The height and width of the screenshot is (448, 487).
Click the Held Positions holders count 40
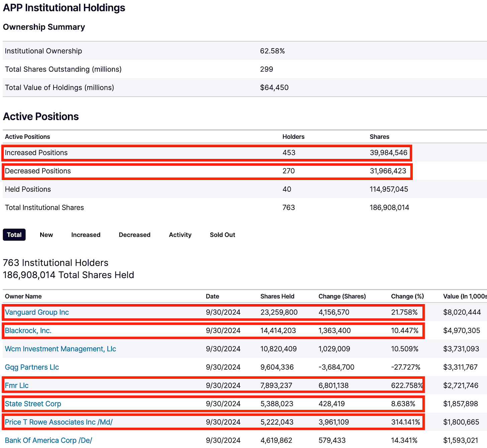(x=287, y=189)
